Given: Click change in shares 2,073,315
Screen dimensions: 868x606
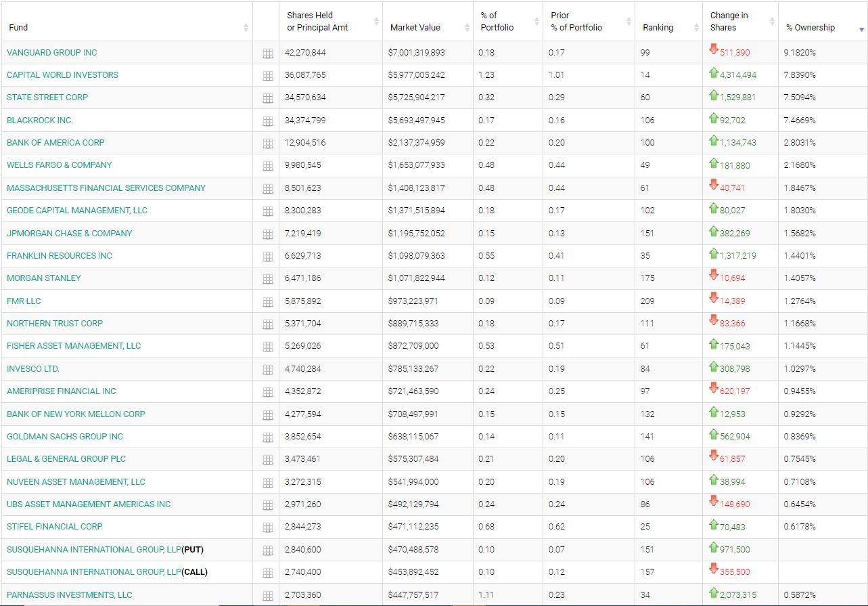Looking at the screenshot, I should tap(738, 594).
